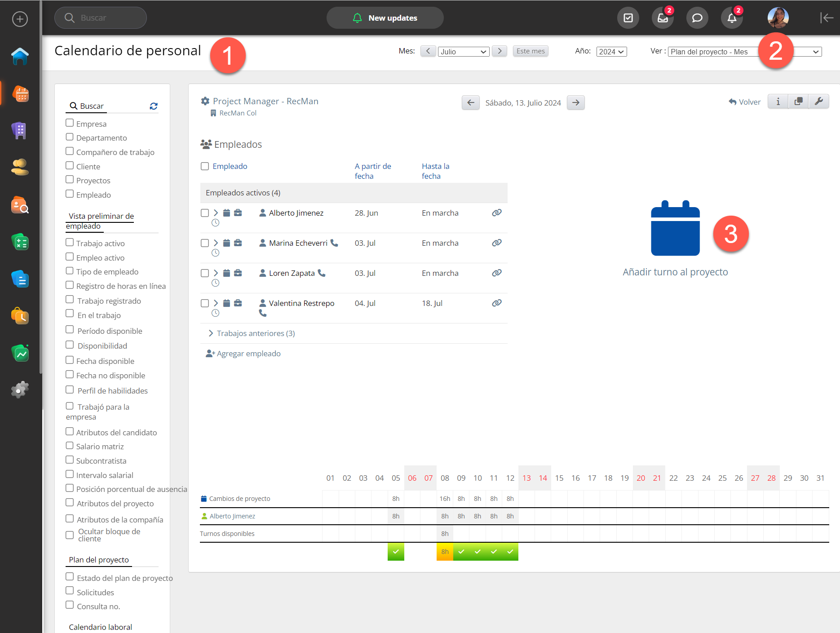Click orange 8h cell on day 08
Viewport: 840px width, 633px height.
445,552
